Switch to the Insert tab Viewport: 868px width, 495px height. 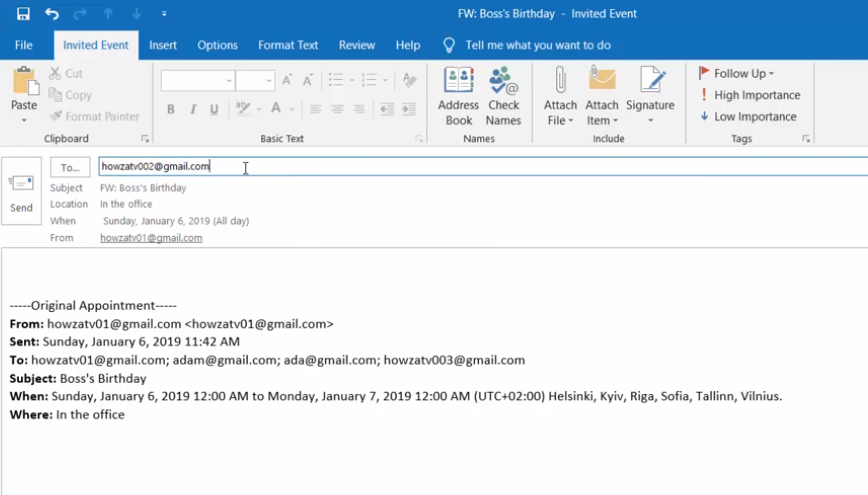163,45
